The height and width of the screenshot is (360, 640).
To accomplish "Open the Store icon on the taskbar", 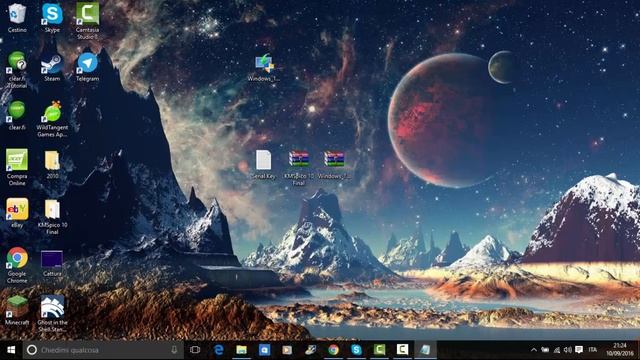I will (264, 350).
